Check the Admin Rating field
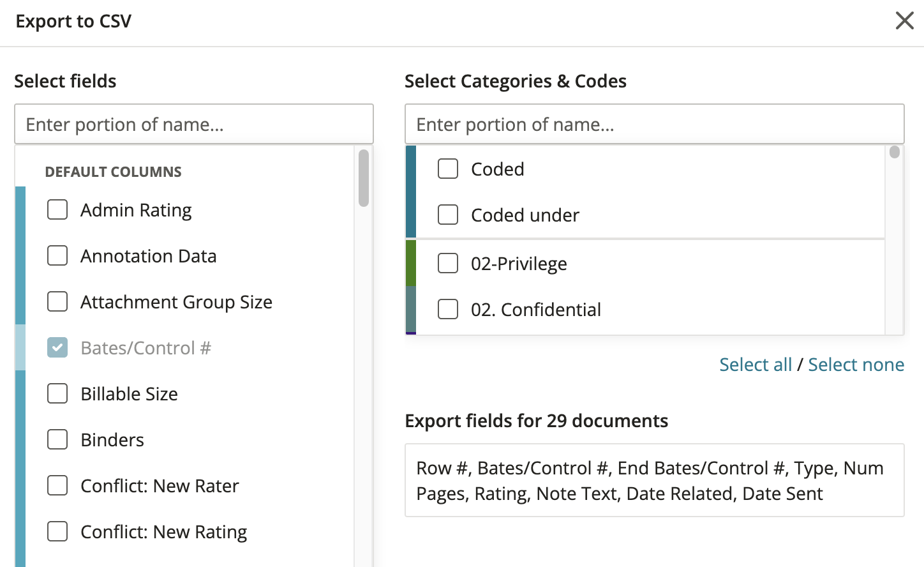924x567 pixels. pyautogui.click(x=57, y=209)
